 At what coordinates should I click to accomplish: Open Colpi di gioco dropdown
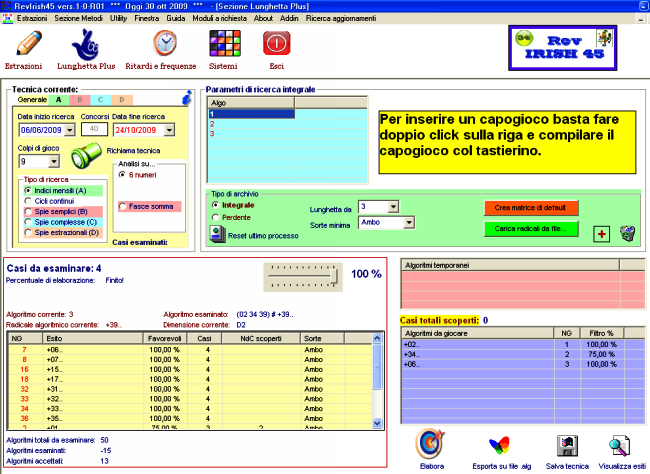54,161
